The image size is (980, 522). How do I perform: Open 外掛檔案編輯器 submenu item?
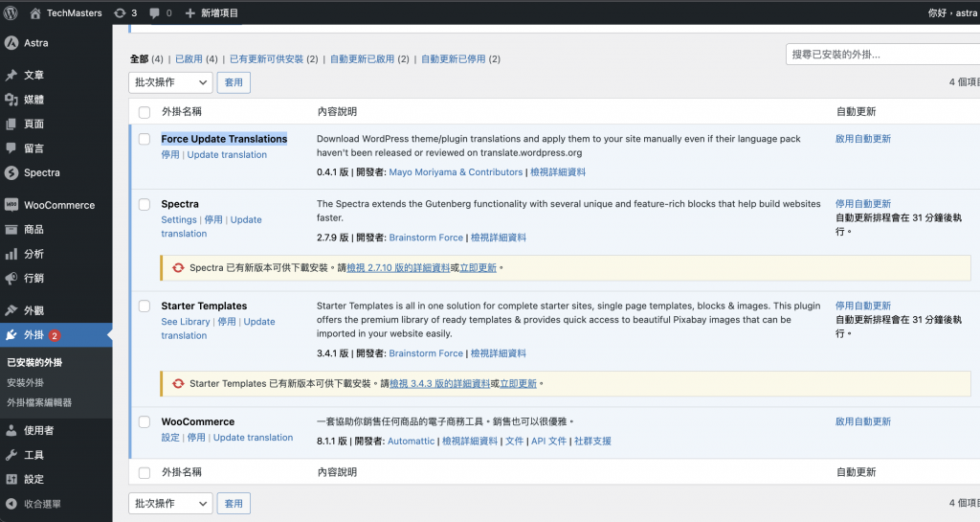click(x=39, y=402)
